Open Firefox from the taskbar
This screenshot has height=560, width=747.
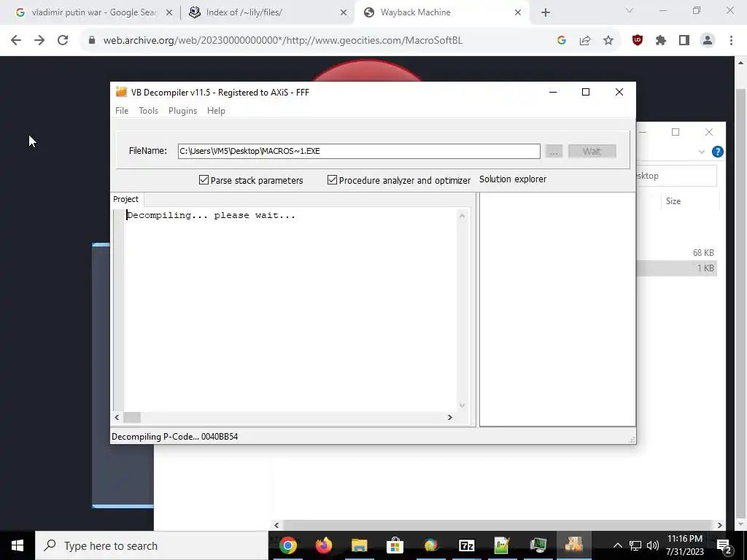[323, 545]
